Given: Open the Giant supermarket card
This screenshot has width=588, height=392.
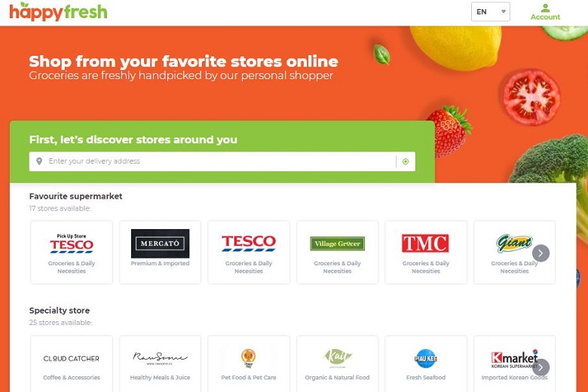Looking at the screenshot, I should coord(514,252).
